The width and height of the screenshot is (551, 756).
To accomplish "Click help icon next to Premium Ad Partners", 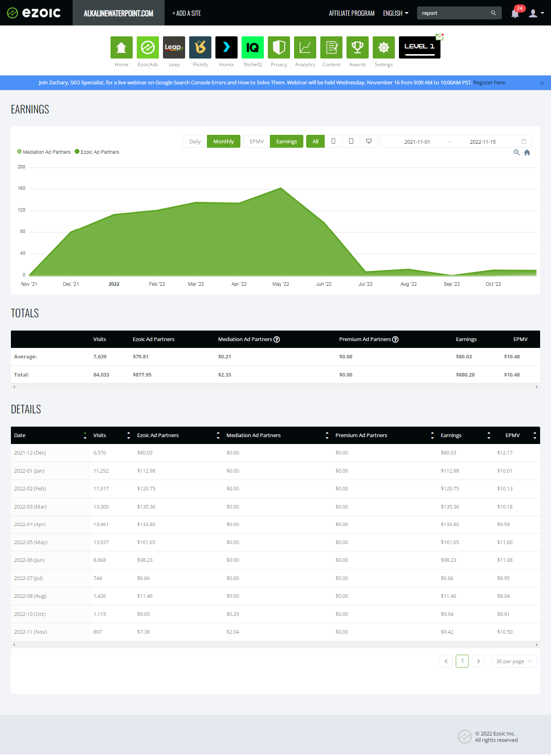I will [x=395, y=339].
